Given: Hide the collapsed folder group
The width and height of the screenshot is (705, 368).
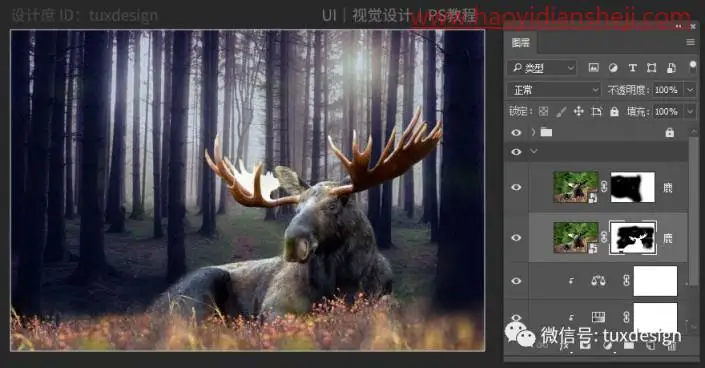Looking at the screenshot, I should (x=516, y=133).
